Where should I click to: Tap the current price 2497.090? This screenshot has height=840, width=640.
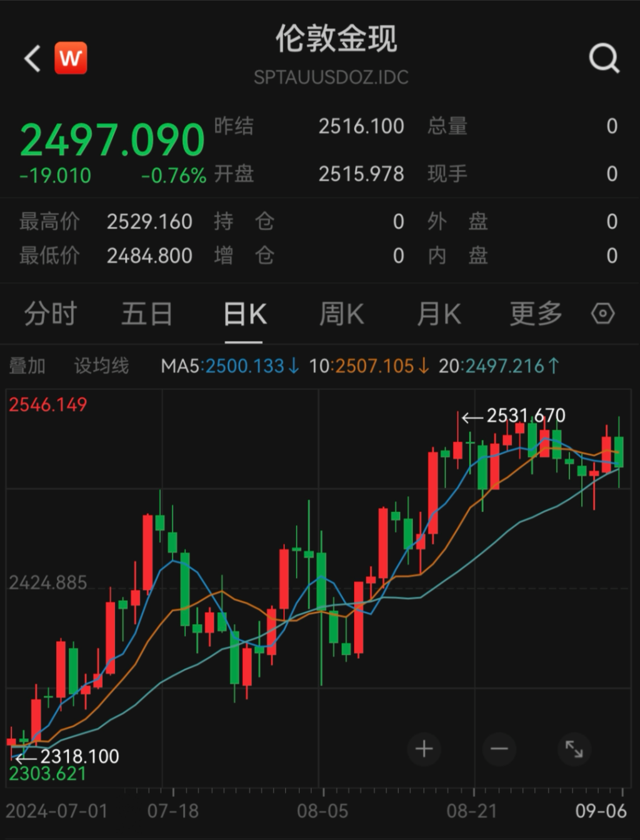click(x=112, y=139)
